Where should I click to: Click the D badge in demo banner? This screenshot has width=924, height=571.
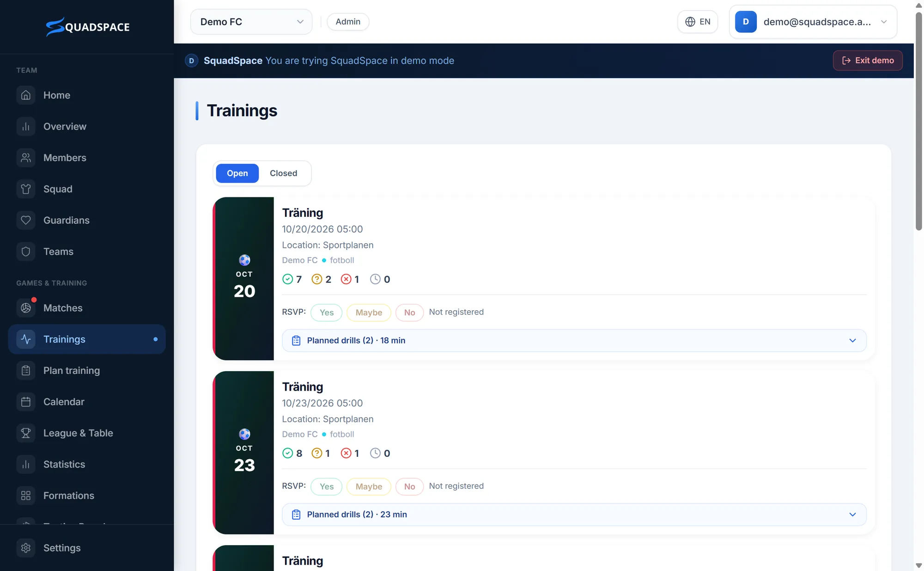tap(191, 61)
